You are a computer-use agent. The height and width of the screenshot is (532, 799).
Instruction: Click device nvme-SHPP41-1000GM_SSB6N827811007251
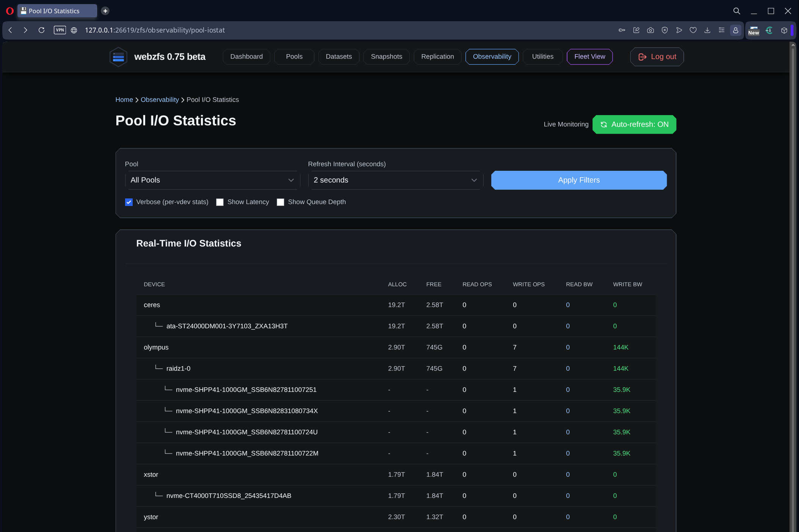click(246, 390)
